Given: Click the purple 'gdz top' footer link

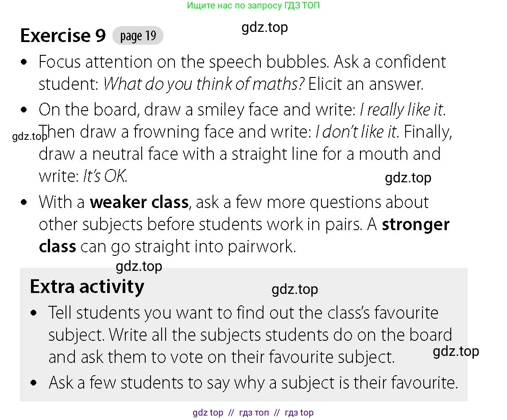Looking at the screenshot, I should (x=208, y=412).
